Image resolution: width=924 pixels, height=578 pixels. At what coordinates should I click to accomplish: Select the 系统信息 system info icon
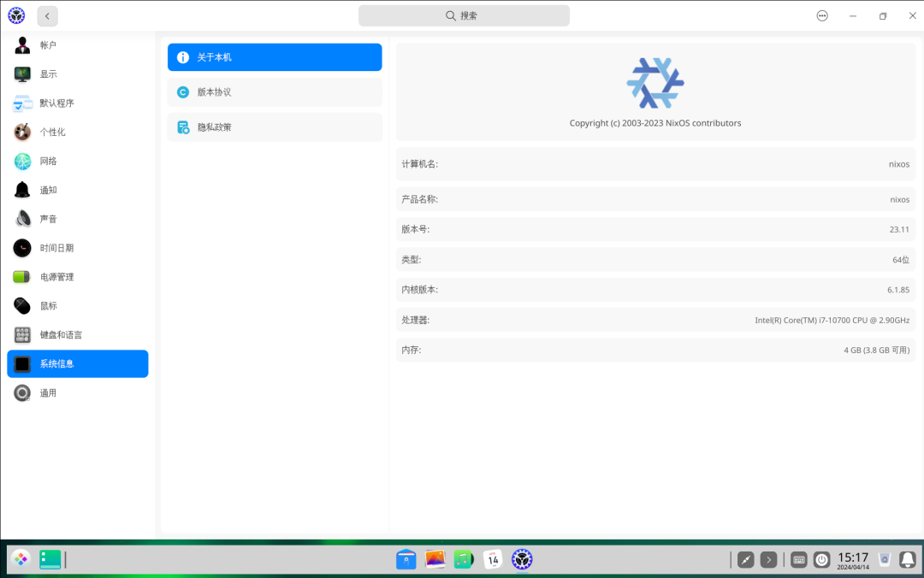(x=22, y=363)
